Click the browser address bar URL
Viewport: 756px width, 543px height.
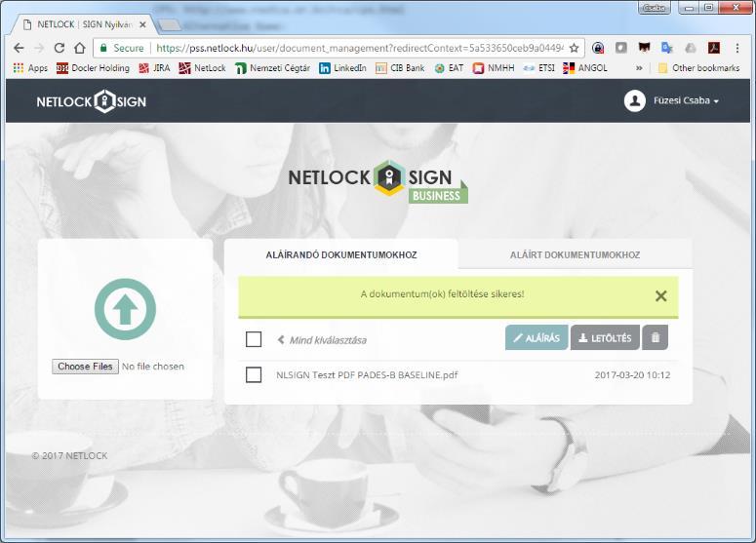[x=360, y=48]
